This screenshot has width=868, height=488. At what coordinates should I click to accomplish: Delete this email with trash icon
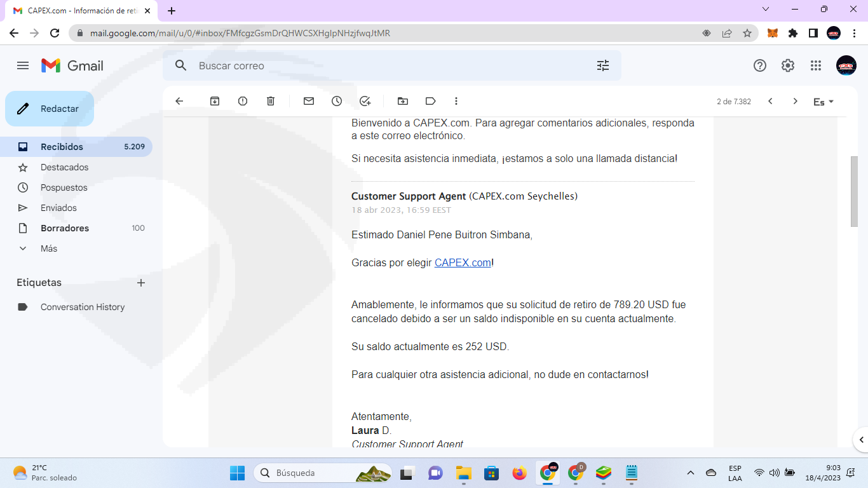tap(271, 101)
